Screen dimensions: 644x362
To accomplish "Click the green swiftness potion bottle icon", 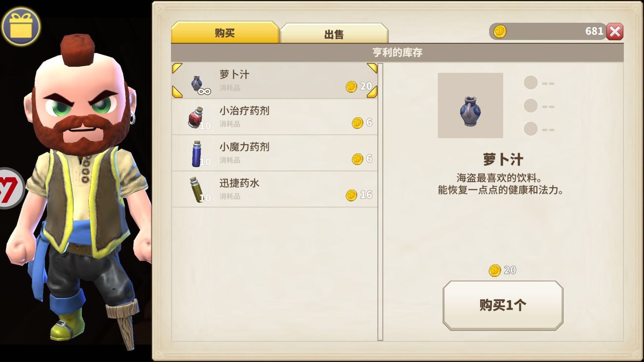I will coord(196,190).
